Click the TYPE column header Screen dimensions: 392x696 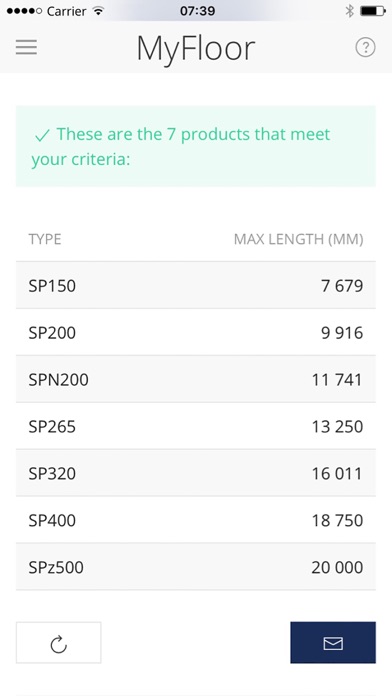click(x=45, y=239)
